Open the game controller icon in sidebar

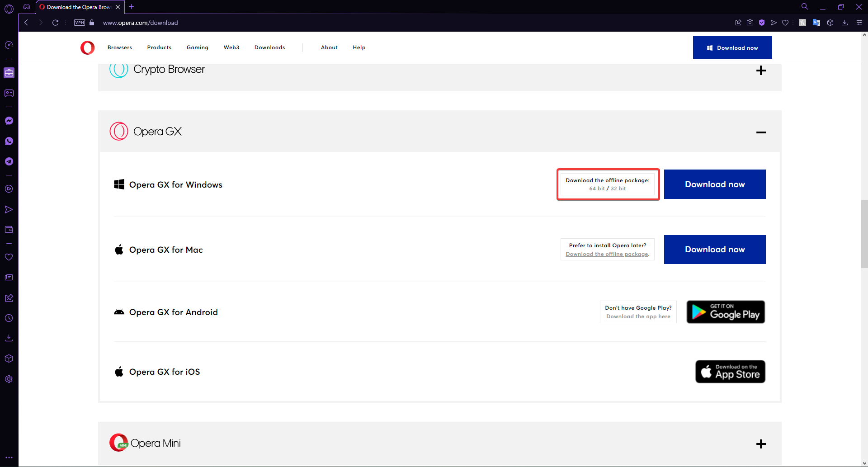(x=9, y=93)
